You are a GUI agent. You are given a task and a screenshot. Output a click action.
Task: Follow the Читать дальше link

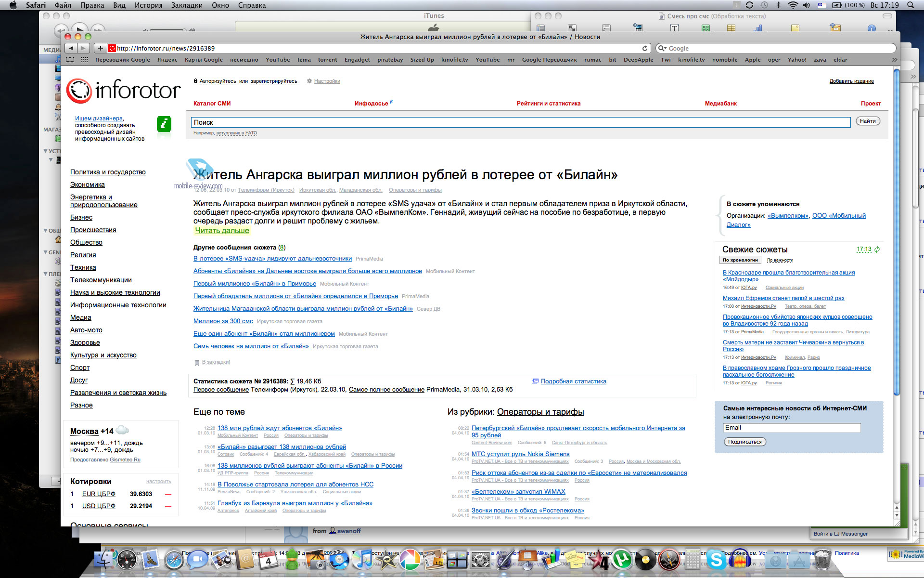[x=222, y=231]
